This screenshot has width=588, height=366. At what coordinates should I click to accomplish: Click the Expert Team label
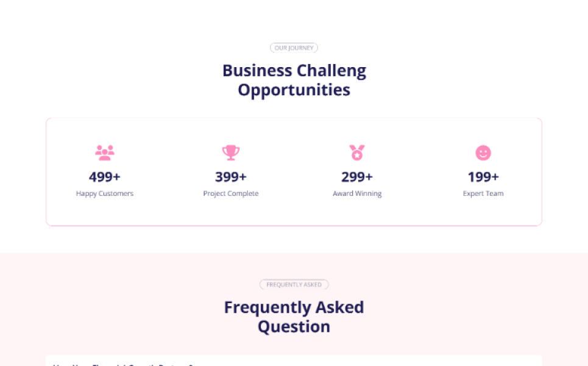point(483,193)
